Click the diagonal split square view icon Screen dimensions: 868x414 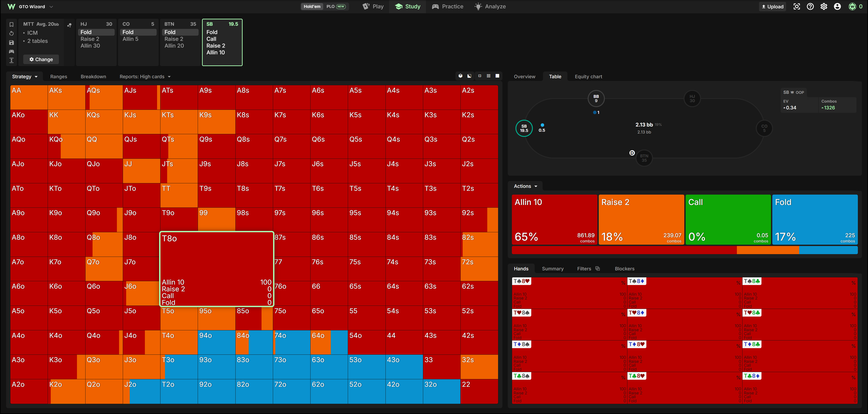pos(469,76)
